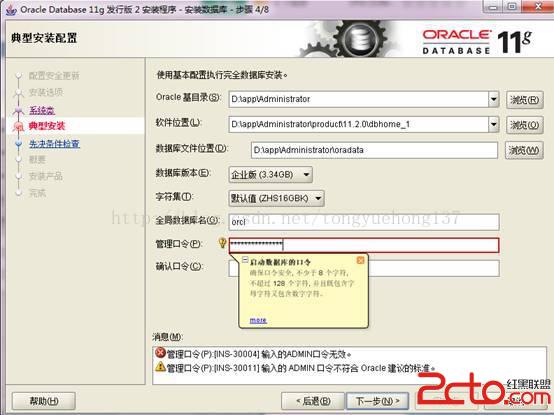Collapse the tooltip using its minus icon
The image size is (554, 415).
pos(244,260)
